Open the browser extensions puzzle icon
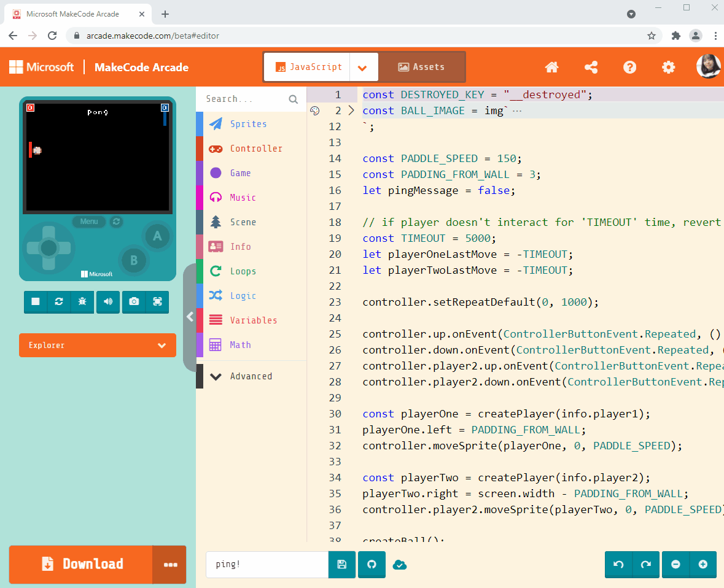 (x=675, y=36)
